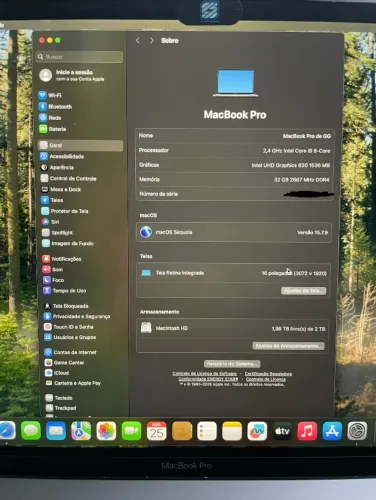Click the macOS Sequoia row
Viewport: 376px width, 500px height.
tap(234, 232)
